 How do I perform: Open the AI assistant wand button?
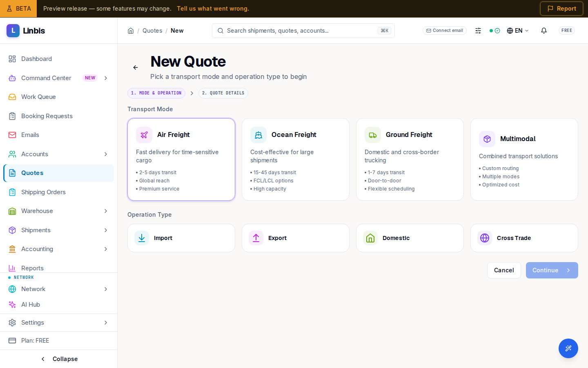[568, 348]
